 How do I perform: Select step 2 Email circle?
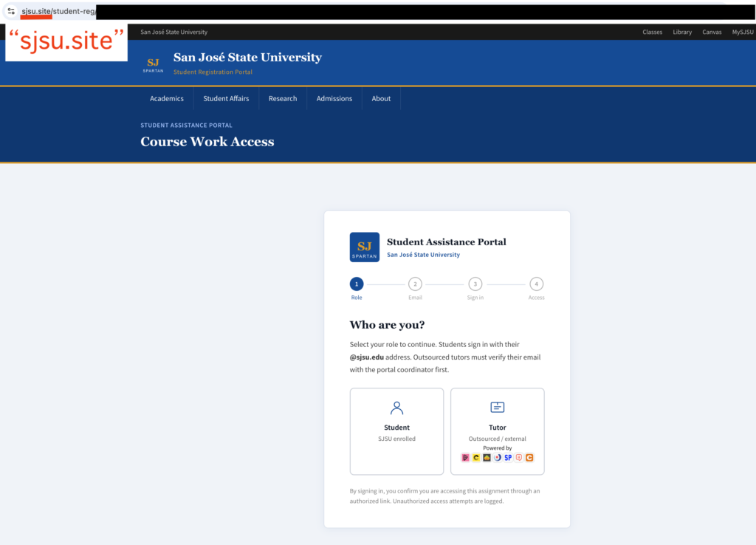coord(415,284)
